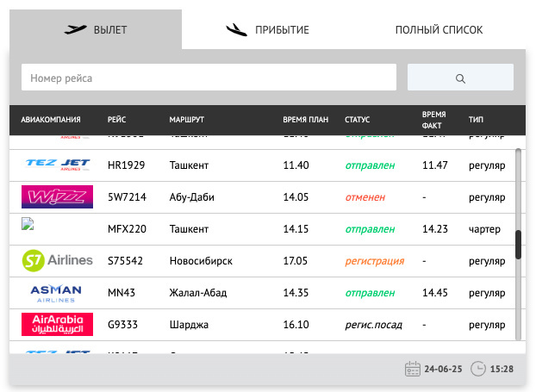Viewport: 536px width, 392px height.
Task: Click Ташкент in the HR1929 row
Action: coord(189,165)
